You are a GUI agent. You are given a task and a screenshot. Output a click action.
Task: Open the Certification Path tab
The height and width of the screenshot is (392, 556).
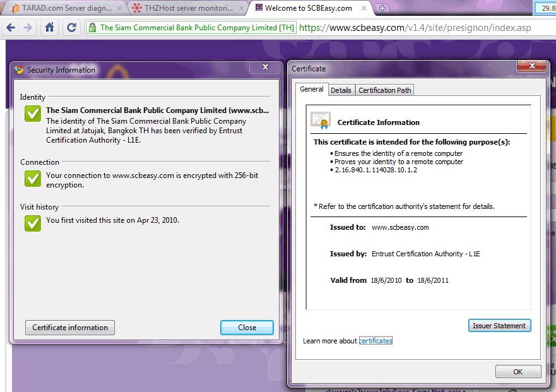(385, 90)
